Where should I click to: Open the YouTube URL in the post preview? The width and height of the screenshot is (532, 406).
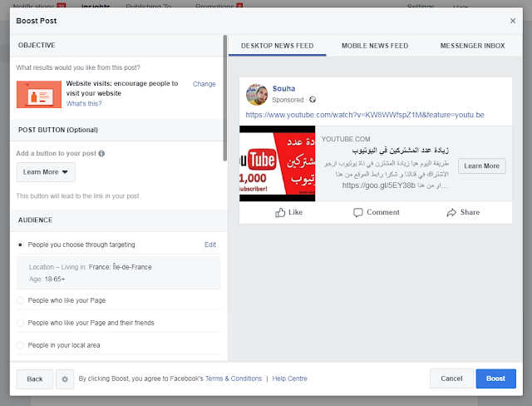(x=365, y=115)
